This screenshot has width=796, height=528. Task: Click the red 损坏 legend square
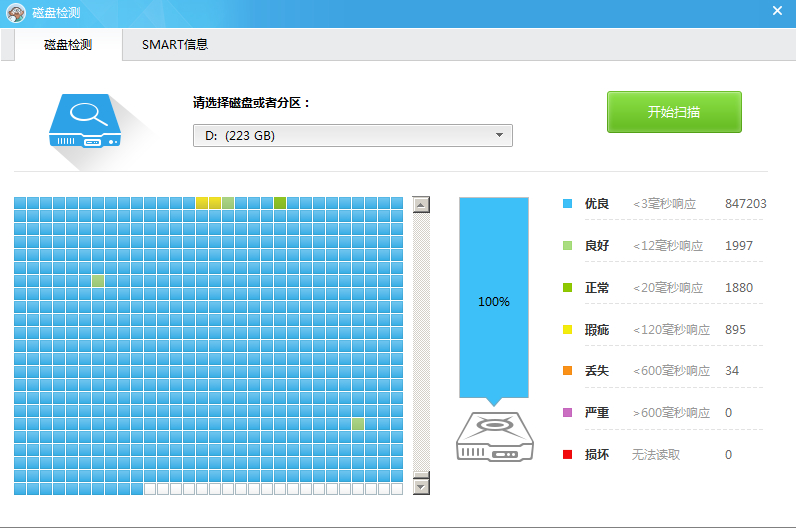point(568,455)
